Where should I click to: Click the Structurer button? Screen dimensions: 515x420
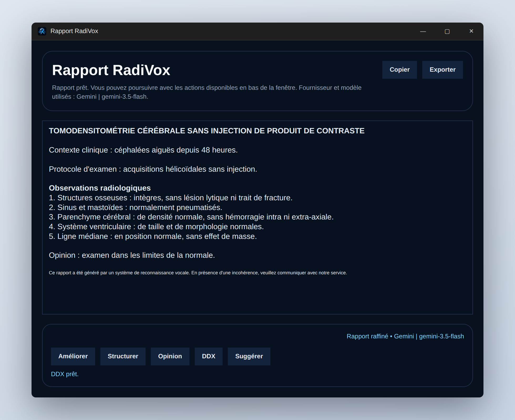[x=123, y=356]
